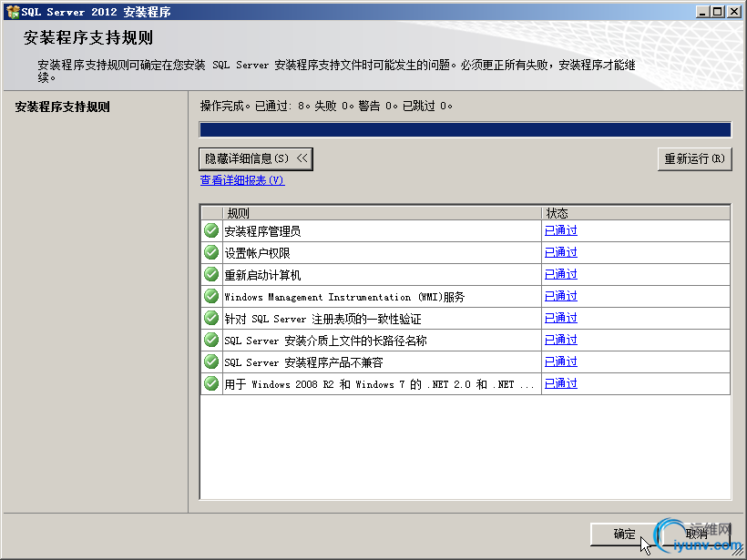Select the 安装程序管理员 rule text
Viewport: 747px width, 560px height.
pyautogui.click(x=262, y=231)
